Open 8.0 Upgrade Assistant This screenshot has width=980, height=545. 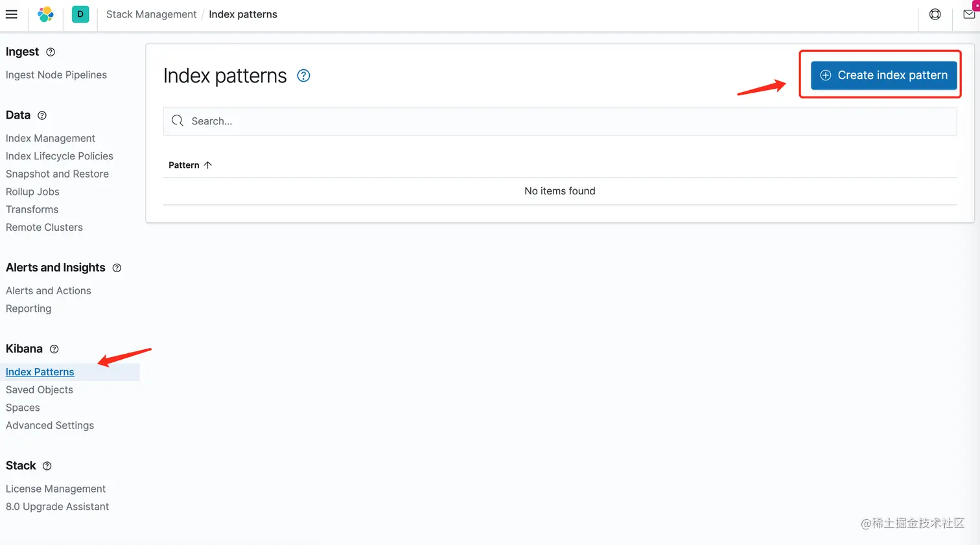pos(57,507)
